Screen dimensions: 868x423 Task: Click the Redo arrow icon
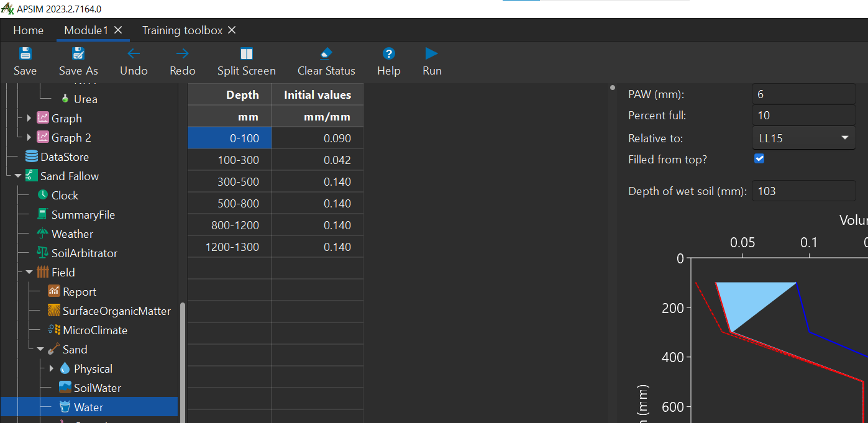[182, 53]
